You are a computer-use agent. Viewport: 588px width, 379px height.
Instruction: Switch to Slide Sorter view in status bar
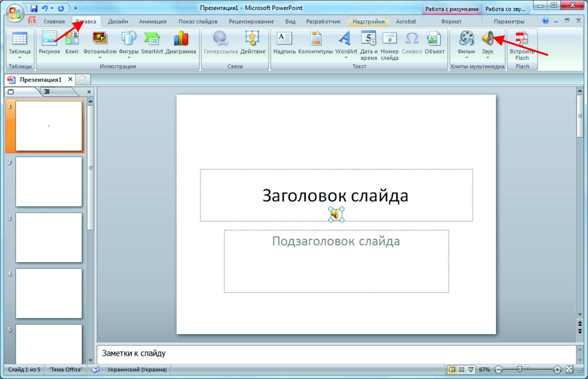click(461, 369)
